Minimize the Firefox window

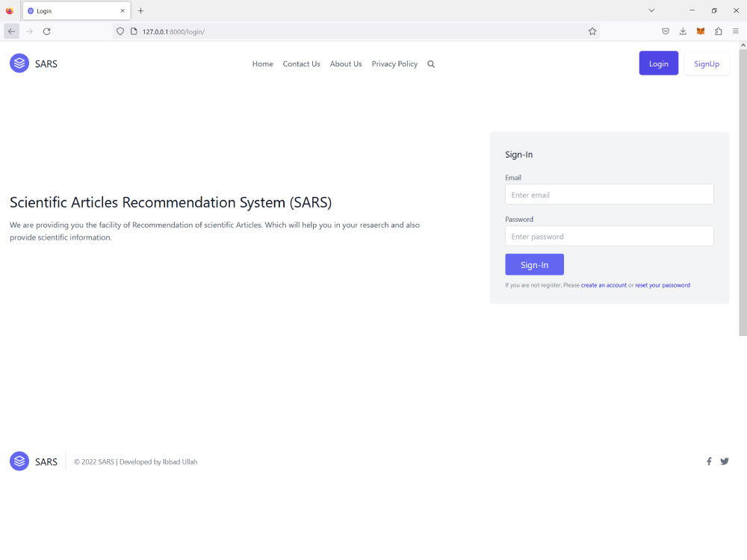(x=692, y=10)
